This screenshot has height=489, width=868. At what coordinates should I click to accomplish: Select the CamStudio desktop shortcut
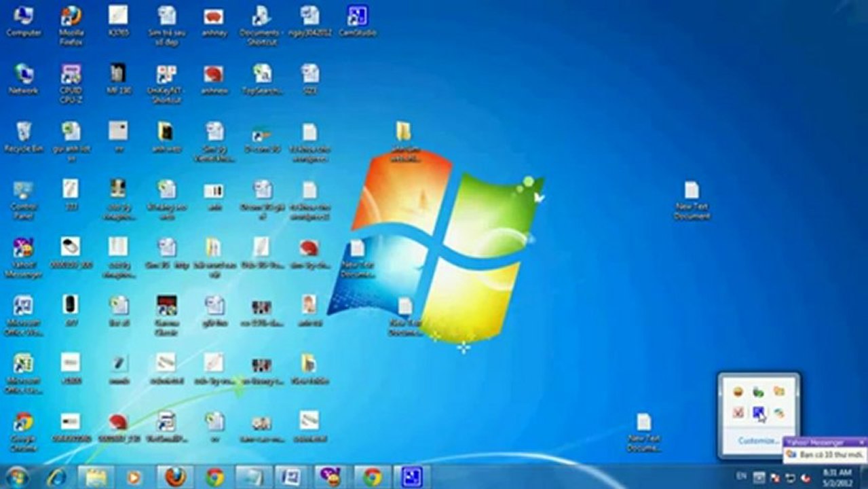(x=357, y=20)
